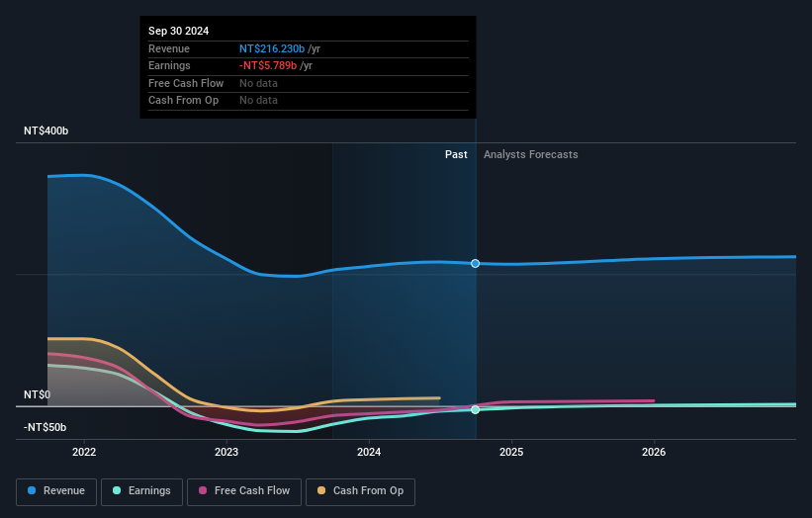Toggle the Cash From Op legend button
The width and height of the screenshot is (812, 518).
360,491
